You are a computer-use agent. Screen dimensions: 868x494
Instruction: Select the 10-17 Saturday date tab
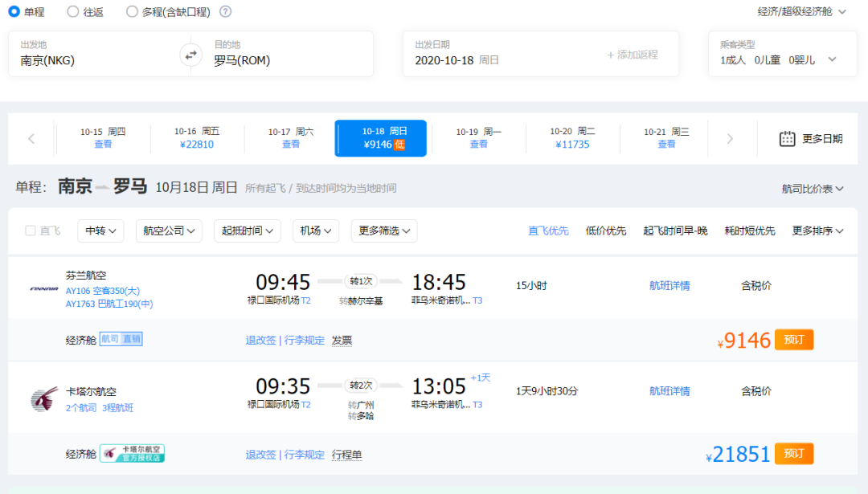[x=291, y=138]
